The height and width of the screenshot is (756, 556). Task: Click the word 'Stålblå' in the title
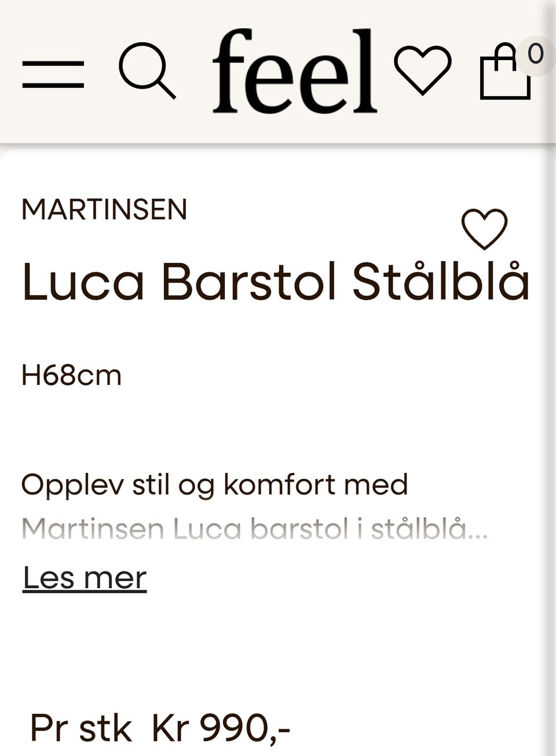pyautogui.click(x=441, y=281)
